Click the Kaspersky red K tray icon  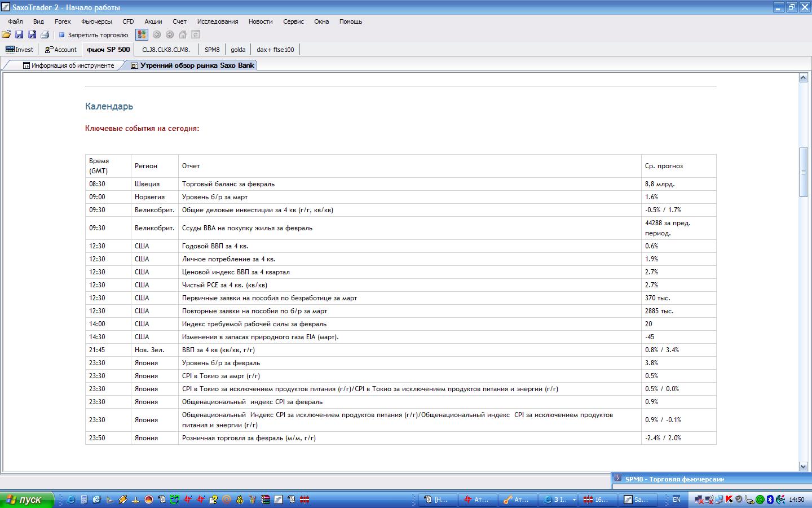[x=729, y=500]
